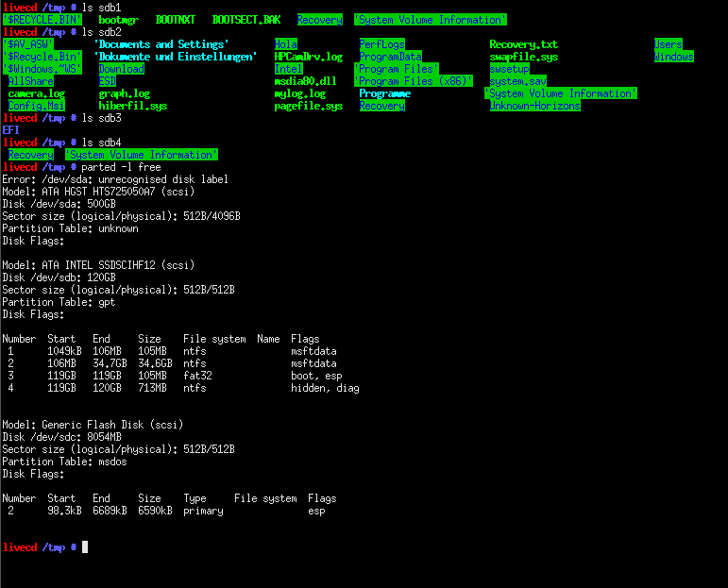728x588 pixels.
Task: Click the 'ATA INTEL SSDSCIHF12' model line
Action: [x=98, y=265]
